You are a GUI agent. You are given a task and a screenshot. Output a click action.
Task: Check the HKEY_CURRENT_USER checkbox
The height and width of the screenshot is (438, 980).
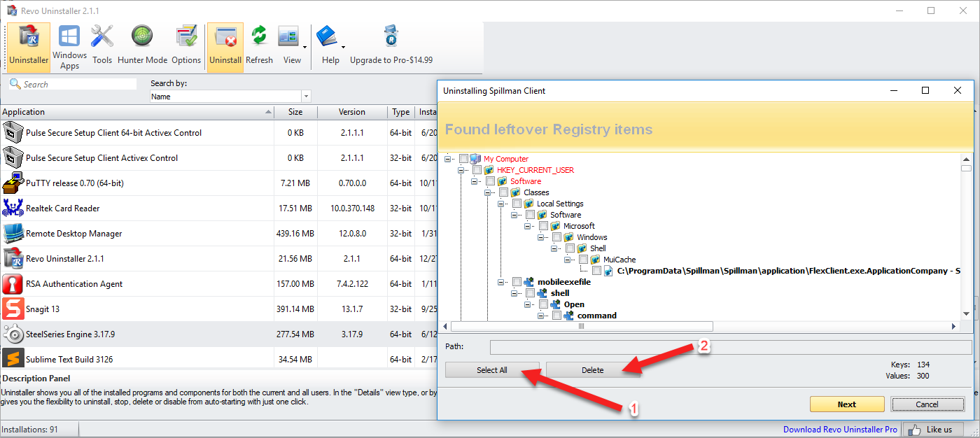tap(477, 170)
